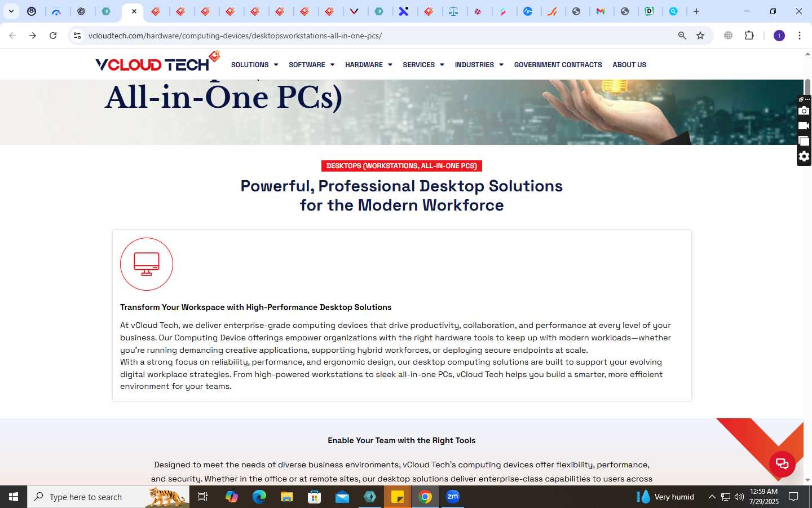Open the tab search dropdown arrow

11,11
